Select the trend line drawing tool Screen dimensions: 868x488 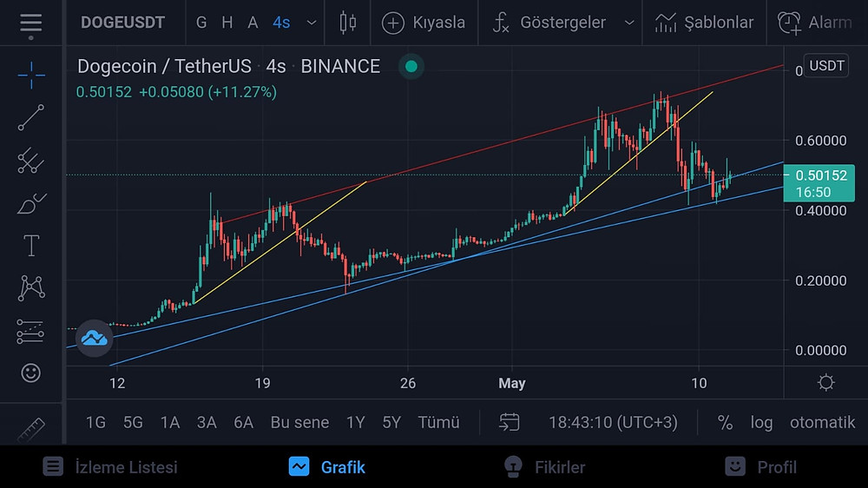coord(31,117)
